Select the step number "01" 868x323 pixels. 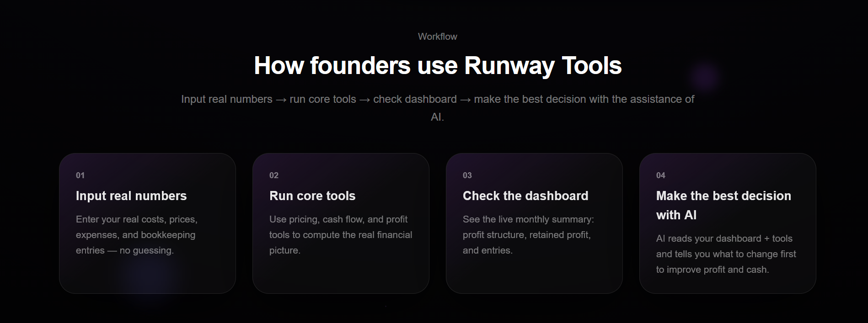80,175
